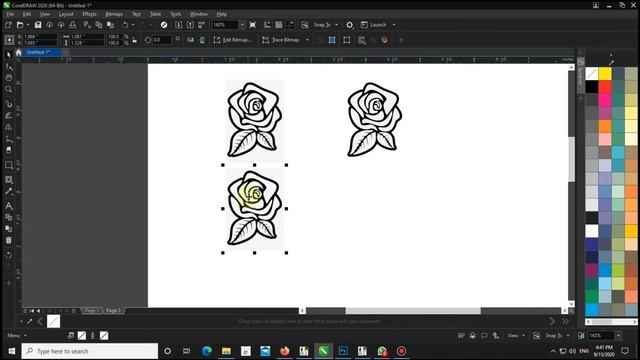
Task: Open the Window menu
Action: [199, 14]
